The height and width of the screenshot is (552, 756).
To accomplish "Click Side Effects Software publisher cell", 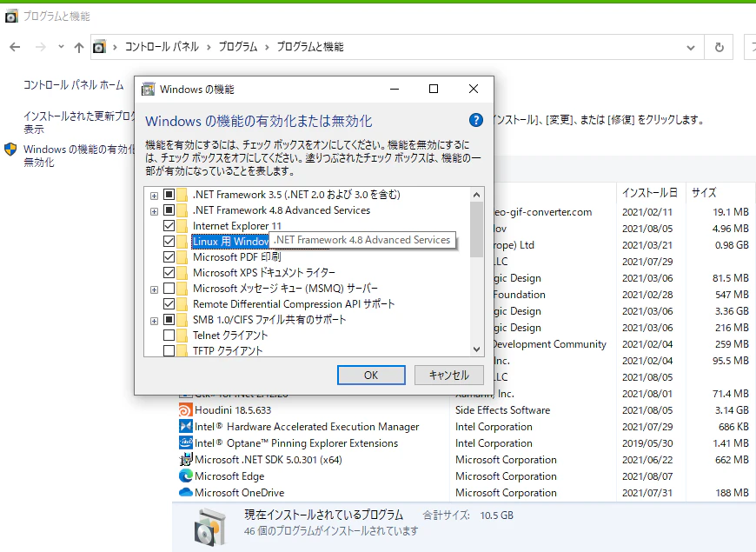I will point(502,410).
